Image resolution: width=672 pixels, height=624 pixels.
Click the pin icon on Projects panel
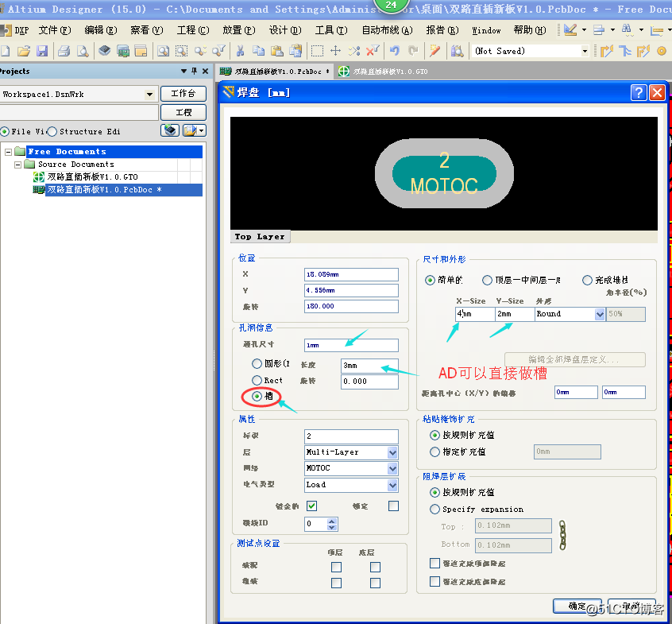click(x=194, y=71)
